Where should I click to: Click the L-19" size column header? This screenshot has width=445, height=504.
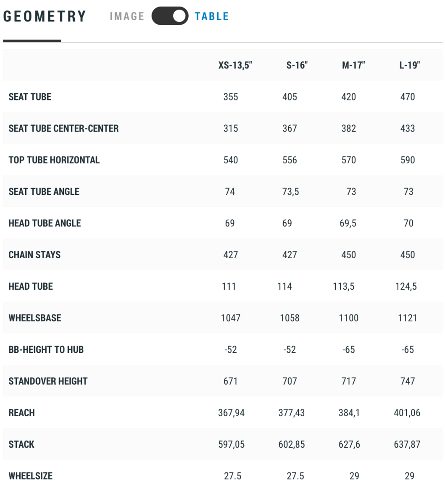point(410,65)
